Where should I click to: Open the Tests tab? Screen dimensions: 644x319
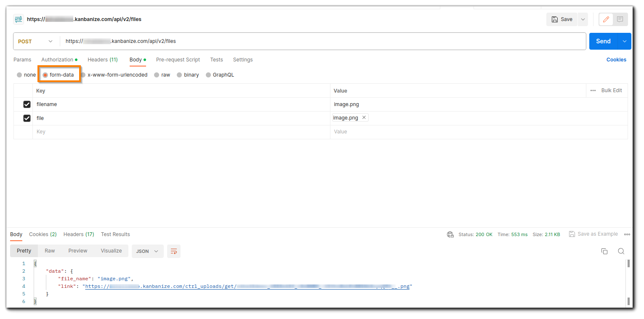pos(216,60)
